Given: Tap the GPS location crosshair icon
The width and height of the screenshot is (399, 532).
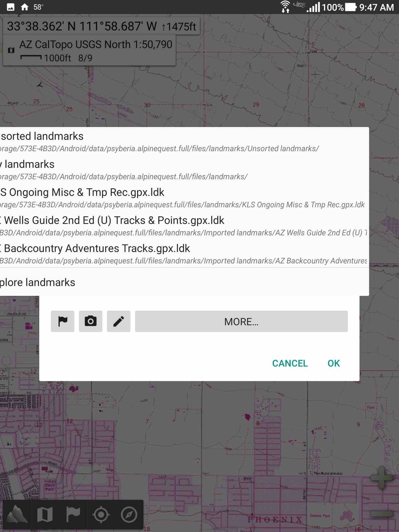Looking at the screenshot, I should tap(101, 514).
